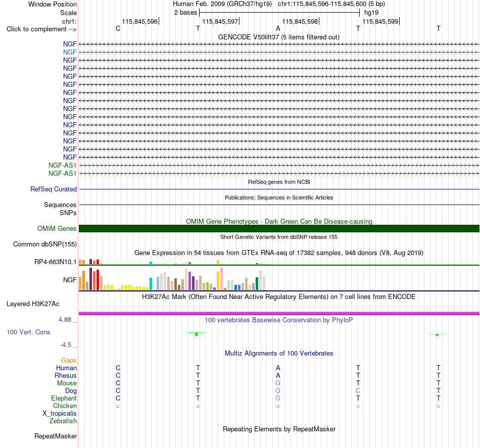Screen dimensions: 480x448
Task: Open the GENCODE V50lift37 track title
Action: [x=278, y=37]
